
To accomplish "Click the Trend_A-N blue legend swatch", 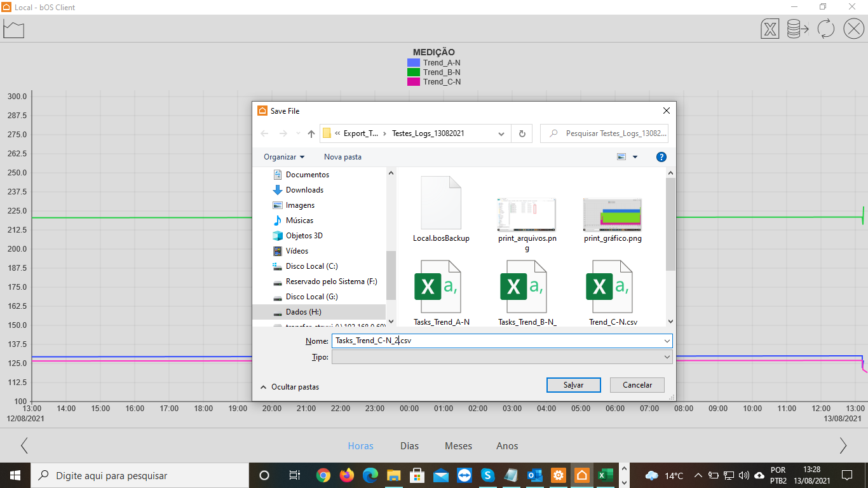I will (x=414, y=63).
